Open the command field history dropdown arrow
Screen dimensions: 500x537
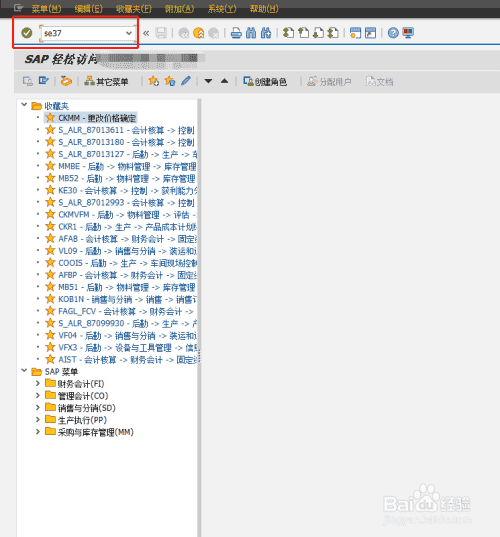(129, 33)
